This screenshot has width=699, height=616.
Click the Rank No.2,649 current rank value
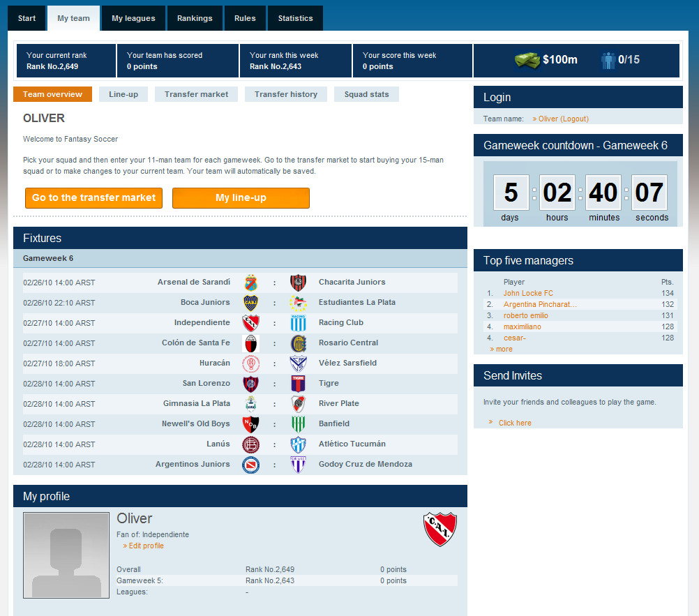[x=52, y=66]
